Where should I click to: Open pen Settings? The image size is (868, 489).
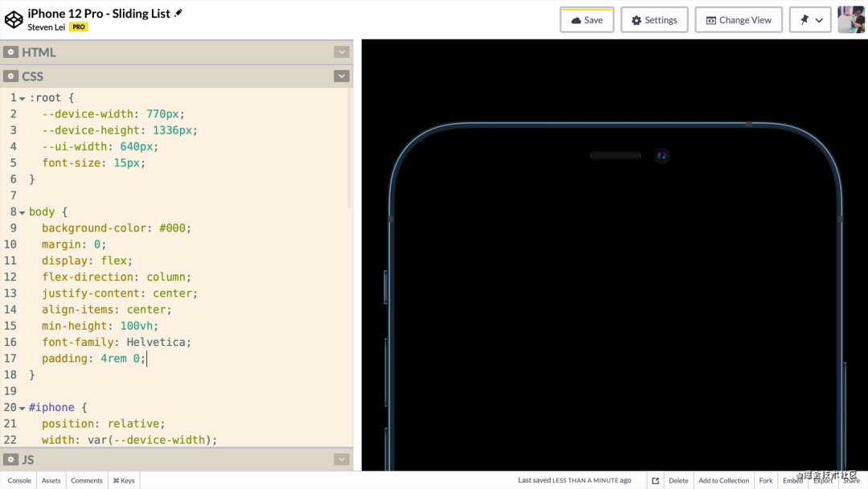click(x=654, y=20)
